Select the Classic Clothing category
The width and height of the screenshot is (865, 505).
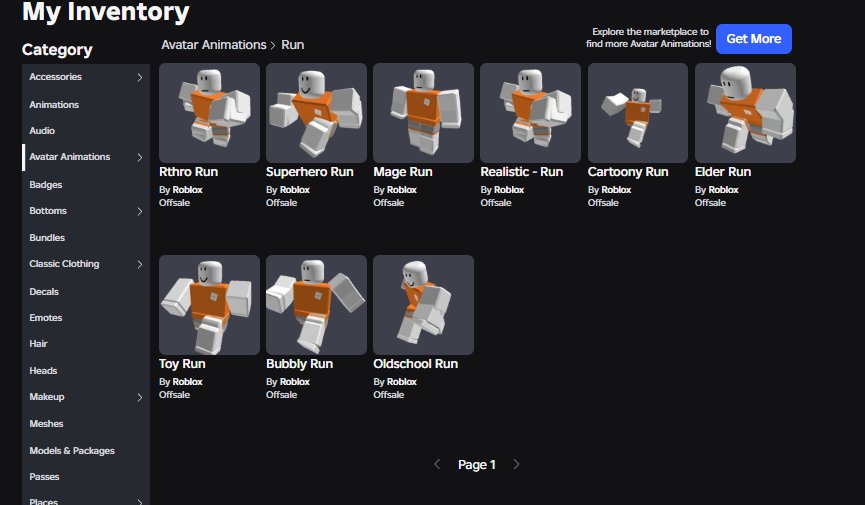point(64,264)
